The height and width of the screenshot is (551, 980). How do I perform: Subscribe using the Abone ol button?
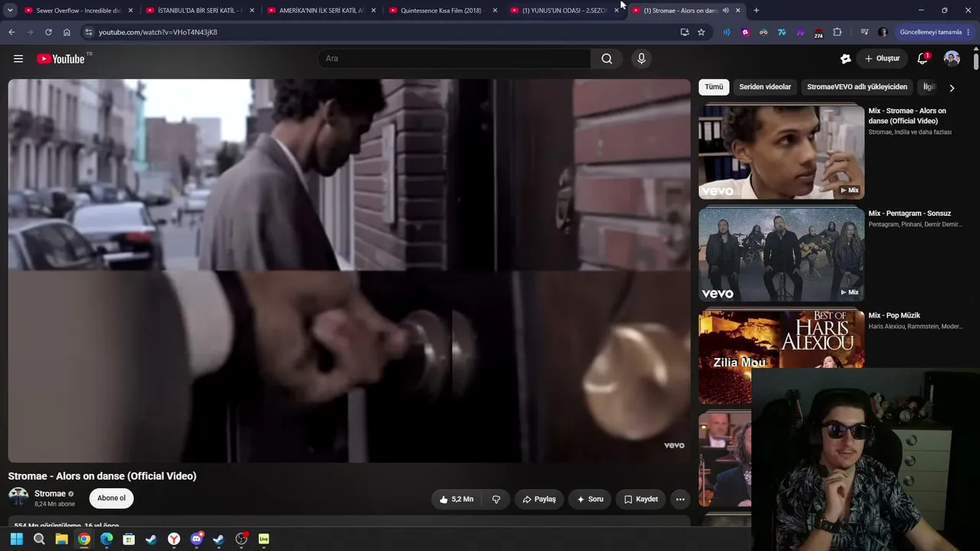tap(112, 498)
